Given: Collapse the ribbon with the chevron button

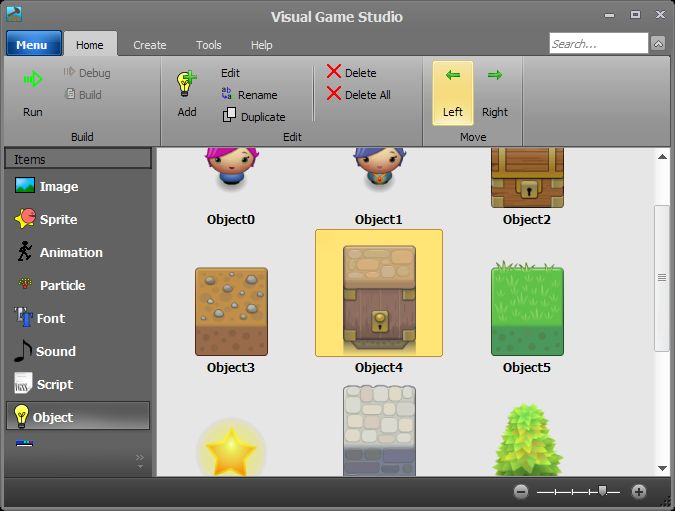Looking at the screenshot, I should [x=658, y=44].
